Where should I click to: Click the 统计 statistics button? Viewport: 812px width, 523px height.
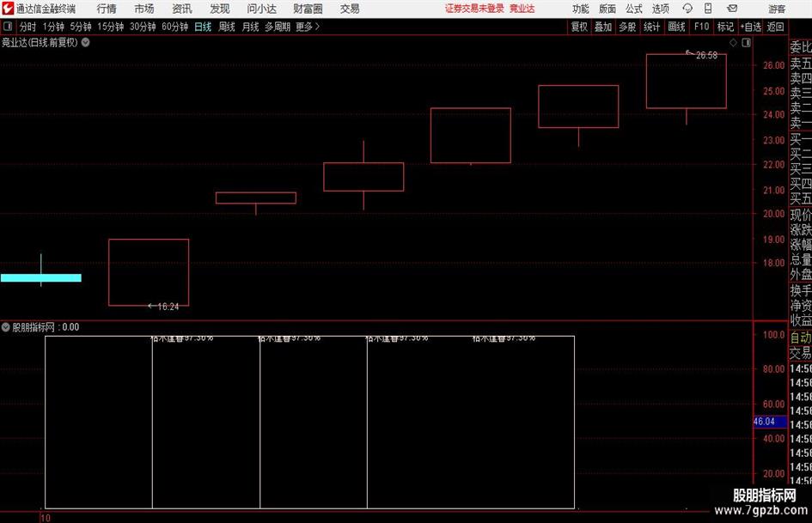tap(651, 27)
